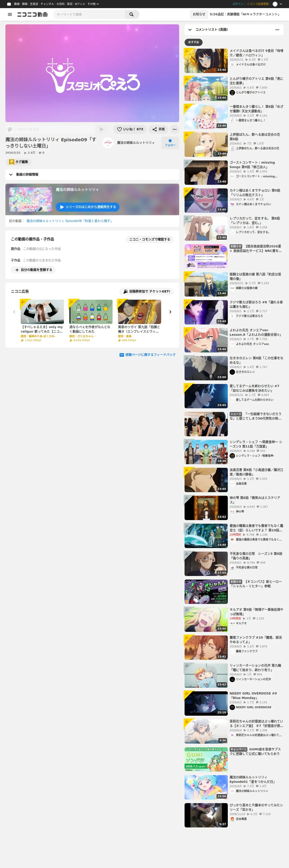Open キルアオ 第9話 video title
The image size is (289, 868).
coord(256,612)
